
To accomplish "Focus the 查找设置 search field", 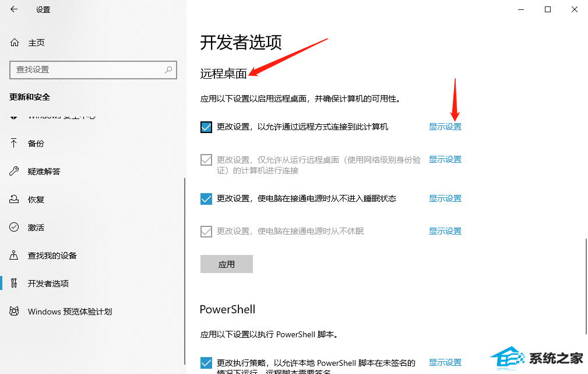I will pos(93,70).
